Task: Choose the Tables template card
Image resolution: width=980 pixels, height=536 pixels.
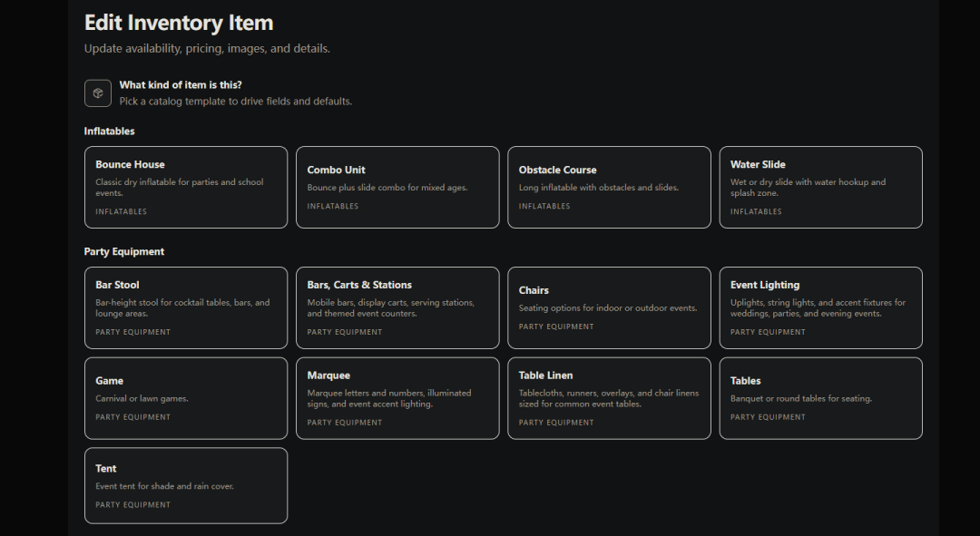Action: tap(821, 398)
